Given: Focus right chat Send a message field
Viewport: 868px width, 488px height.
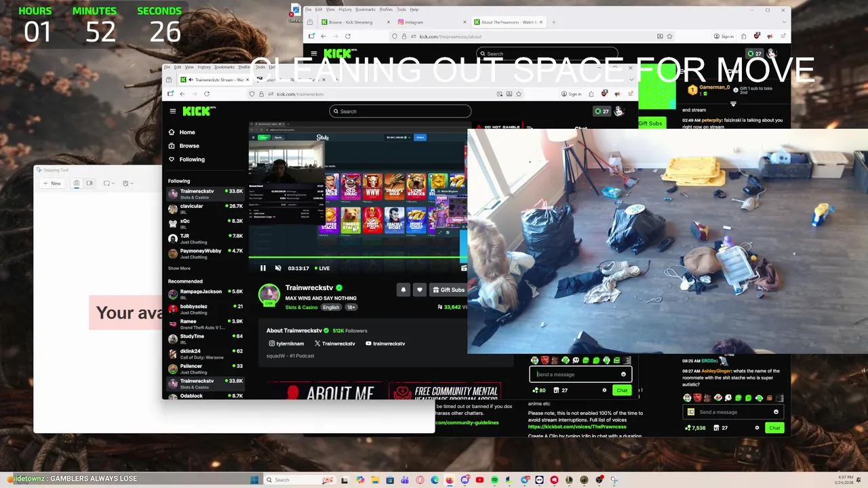Looking at the screenshot, I should (734, 412).
